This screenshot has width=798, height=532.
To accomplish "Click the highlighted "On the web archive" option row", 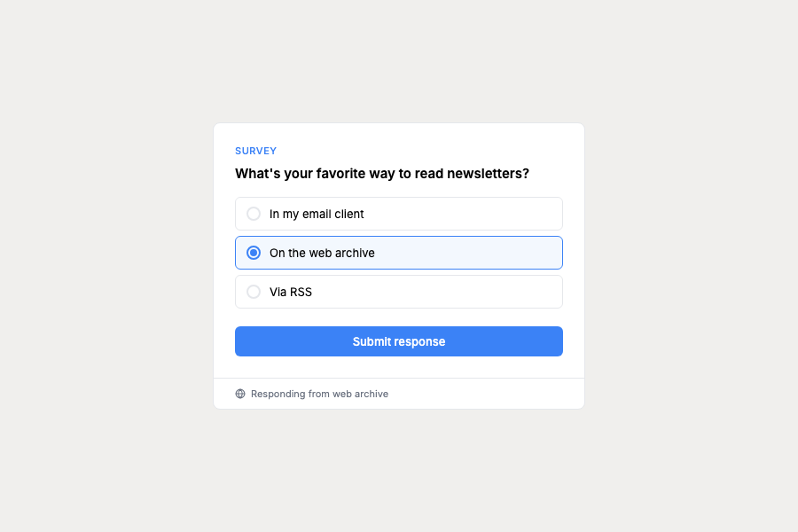I will pyautogui.click(x=398, y=253).
